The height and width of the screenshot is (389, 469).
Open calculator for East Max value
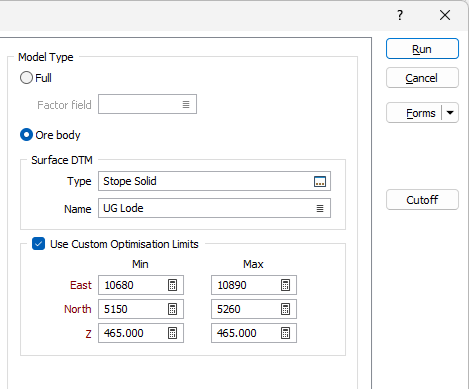(285, 285)
